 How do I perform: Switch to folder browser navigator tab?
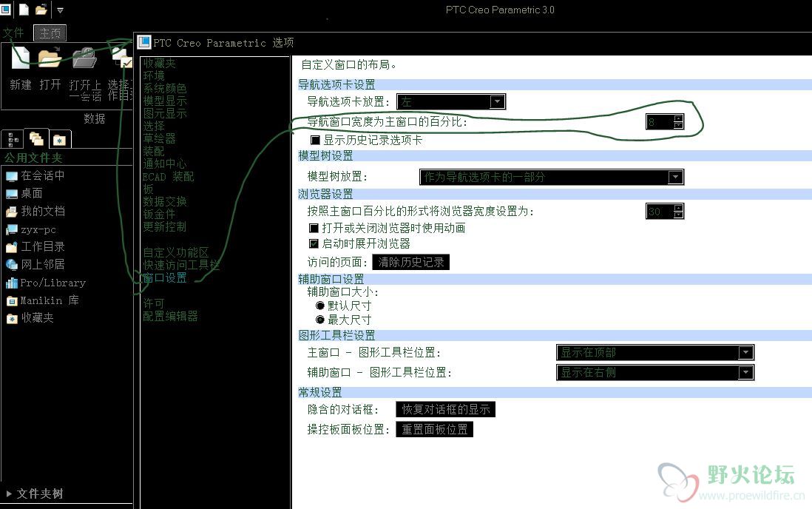[x=36, y=138]
